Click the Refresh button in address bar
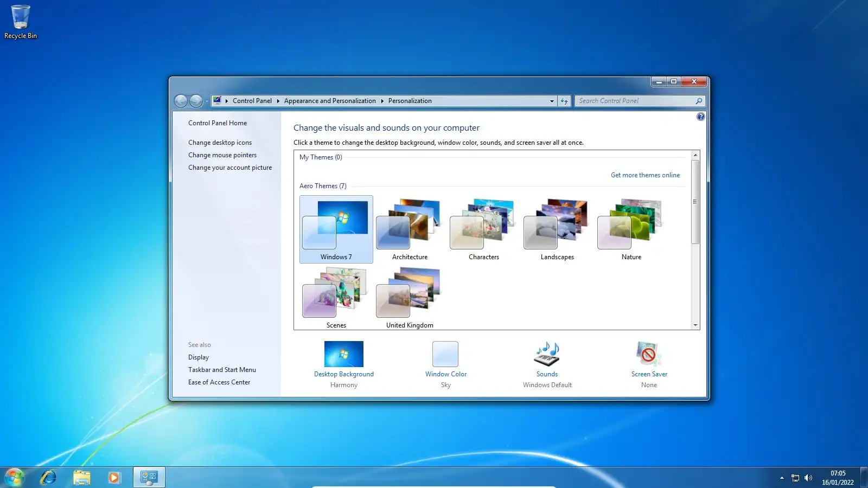 click(564, 101)
